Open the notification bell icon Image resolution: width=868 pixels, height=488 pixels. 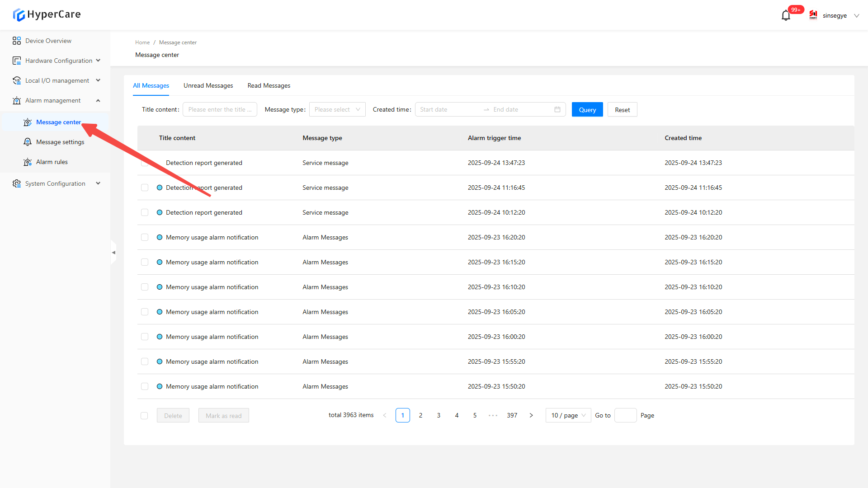(x=786, y=15)
